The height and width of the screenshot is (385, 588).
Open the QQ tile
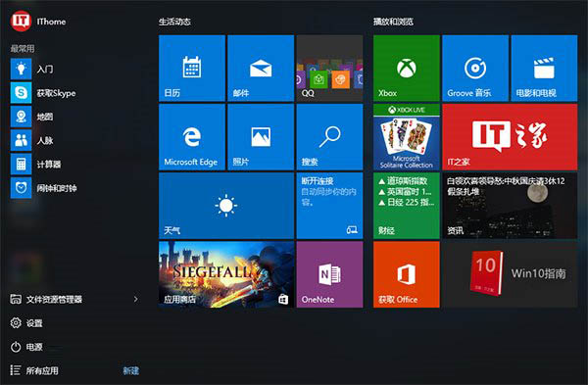(329, 69)
